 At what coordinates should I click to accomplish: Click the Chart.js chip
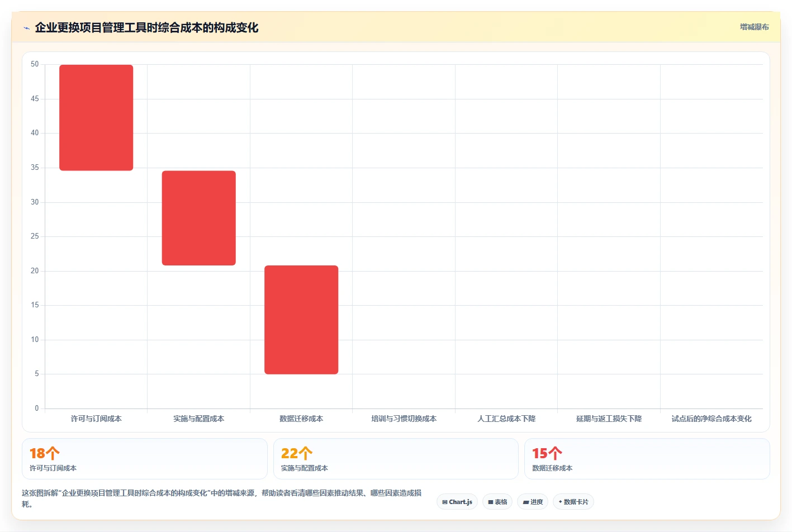click(457, 502)
